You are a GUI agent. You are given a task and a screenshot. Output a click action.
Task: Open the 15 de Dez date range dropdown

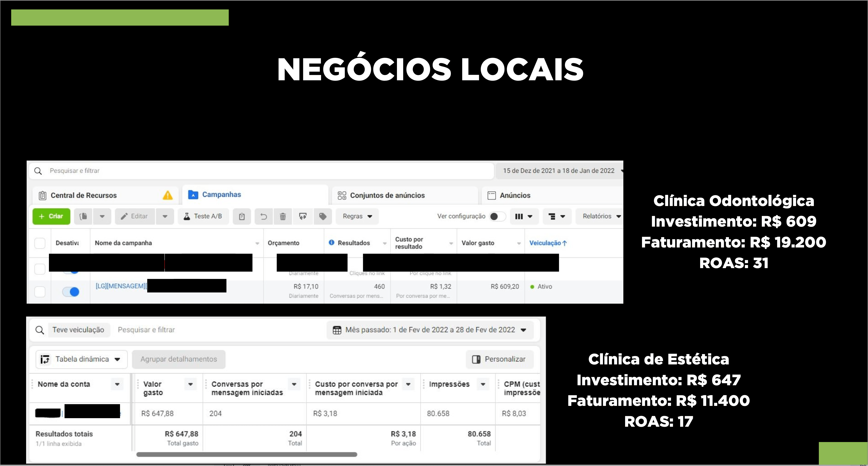tap(559, 171)
